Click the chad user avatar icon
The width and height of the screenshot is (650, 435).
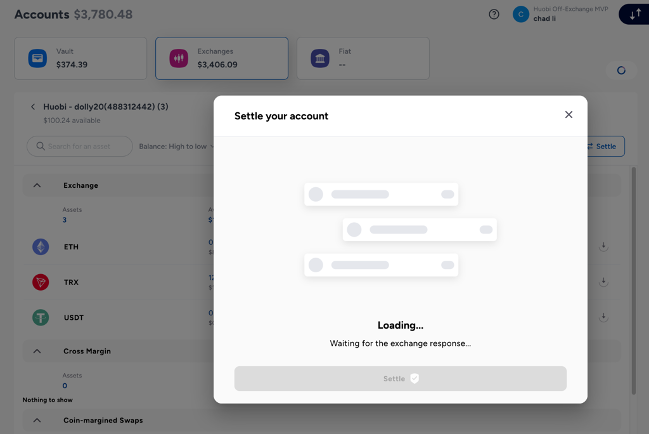click(520, 14)
